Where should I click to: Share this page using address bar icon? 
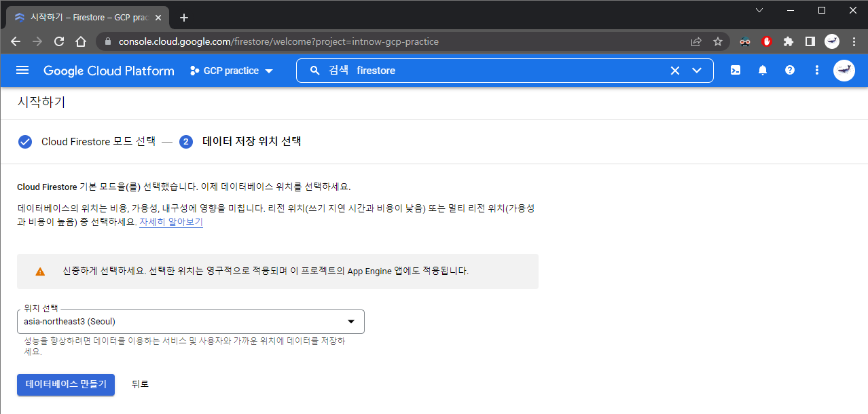(x=696, y=41)
